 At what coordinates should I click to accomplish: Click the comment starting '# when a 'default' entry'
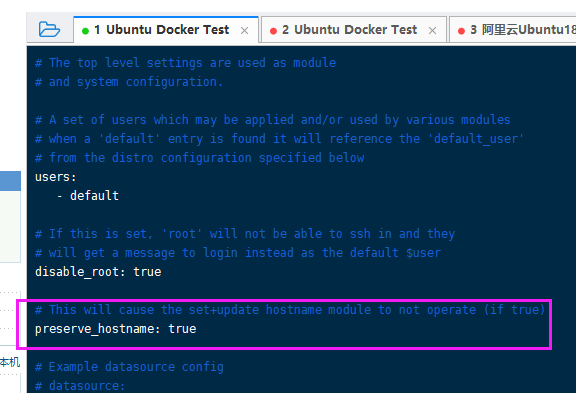(279, 139)
